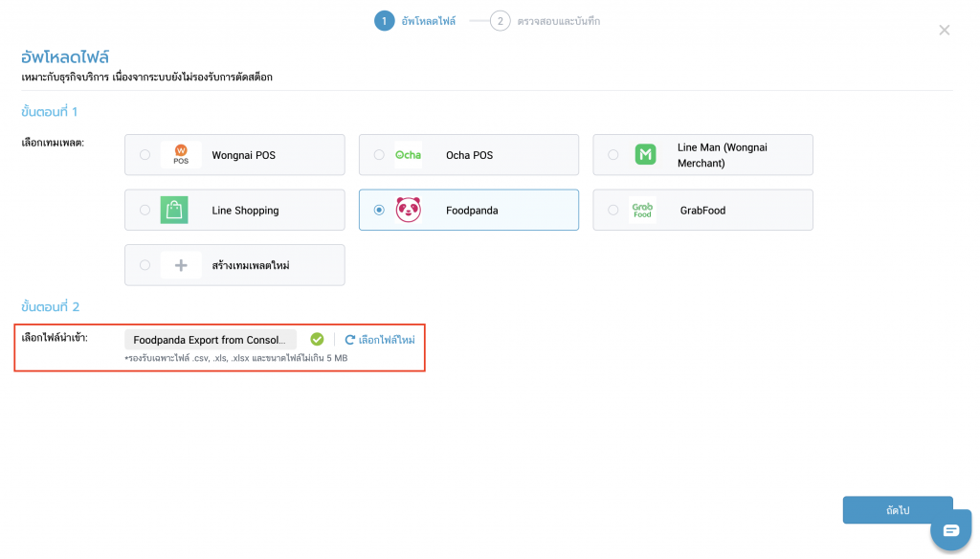
Task: Click the GrabFood label text
Action: (x=702, y=210)
